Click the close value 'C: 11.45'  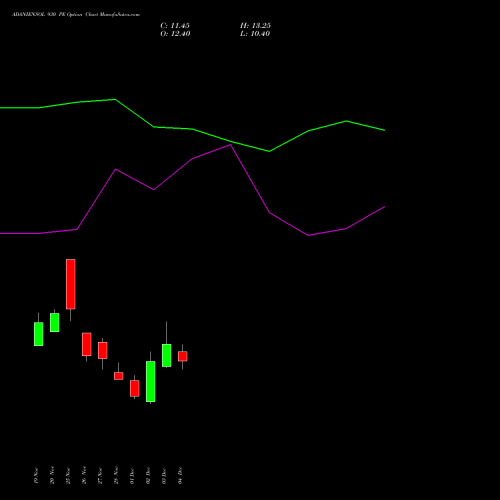click(x=175, y=26)
